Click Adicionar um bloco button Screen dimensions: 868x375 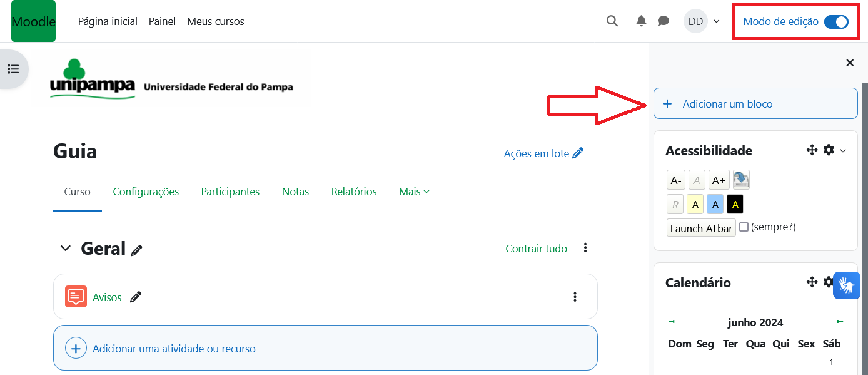pos(755,104)
